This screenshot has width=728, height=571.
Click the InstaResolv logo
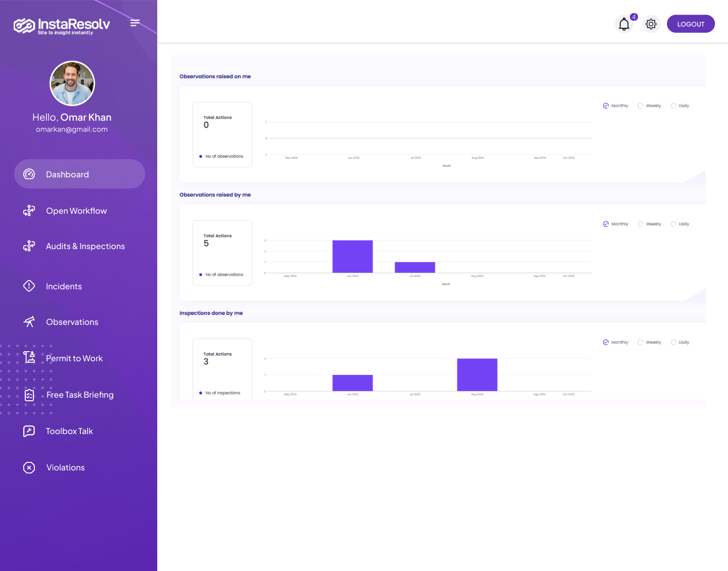62,25
